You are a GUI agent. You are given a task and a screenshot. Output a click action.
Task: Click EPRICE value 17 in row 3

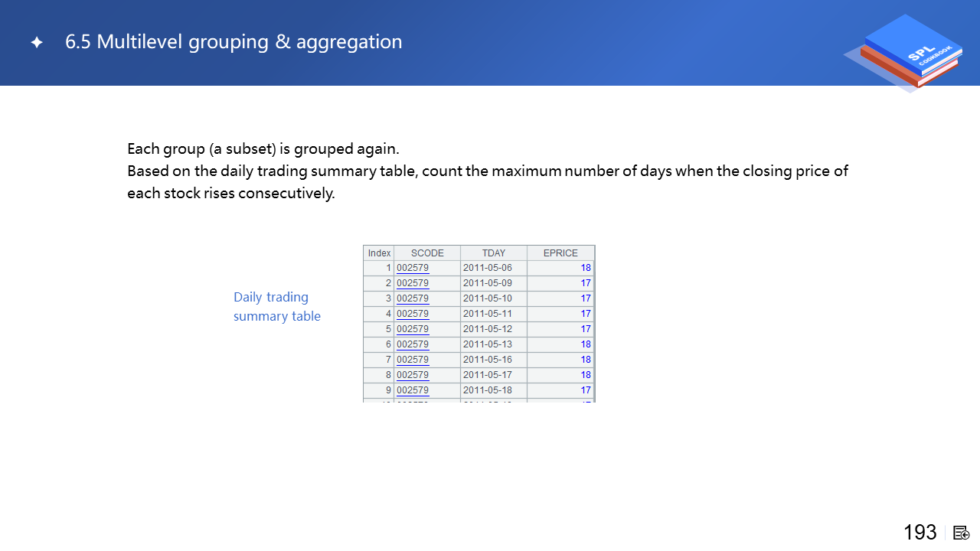pyautogui.click(x=585, y=298)
